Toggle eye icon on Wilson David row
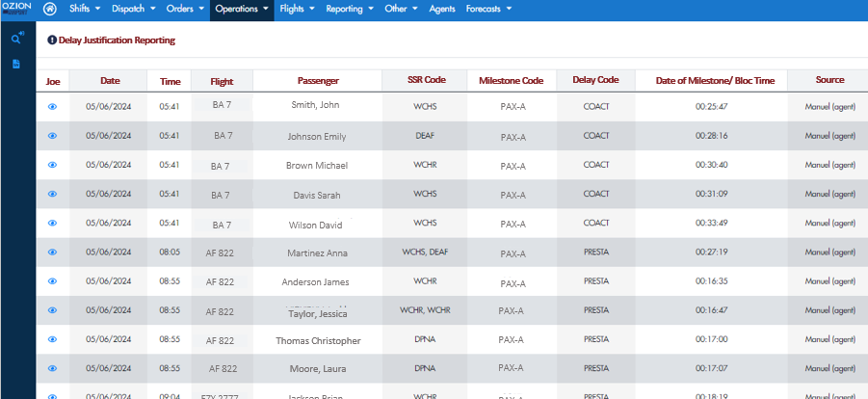 (53, 223)
